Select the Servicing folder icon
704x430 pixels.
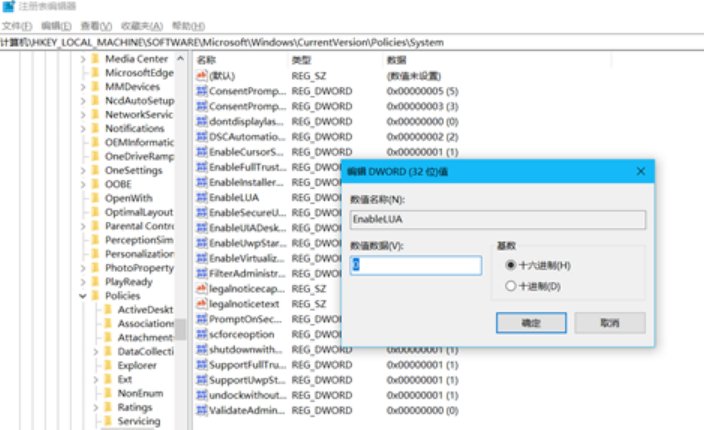tap(108, 421)
